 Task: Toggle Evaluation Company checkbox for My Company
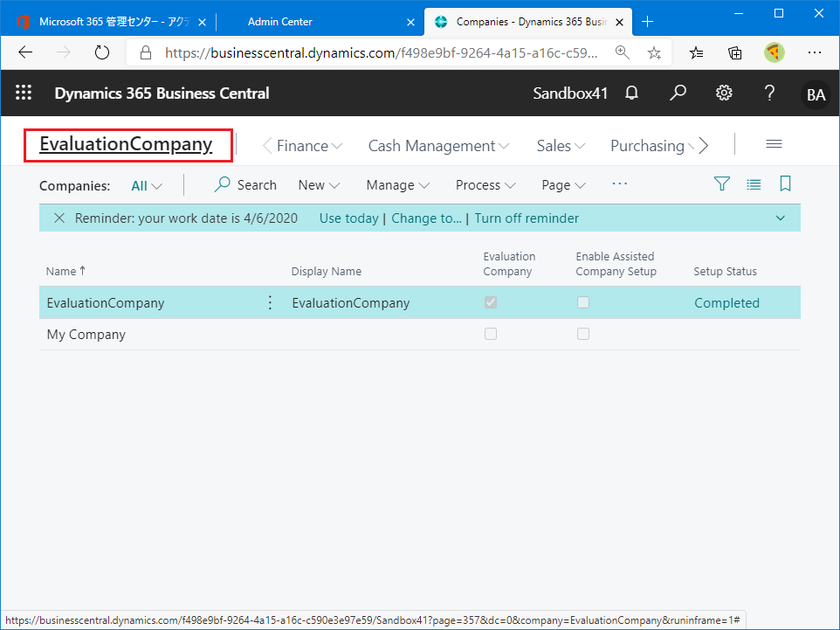(491, 334)
